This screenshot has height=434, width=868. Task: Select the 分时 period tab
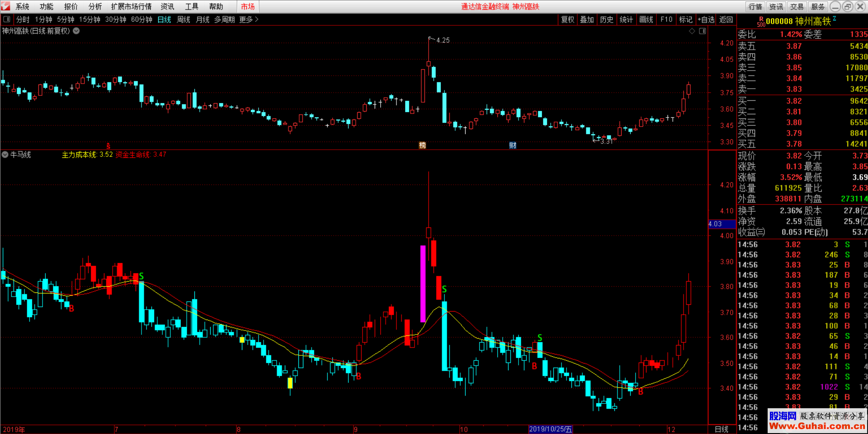[23, 19]
